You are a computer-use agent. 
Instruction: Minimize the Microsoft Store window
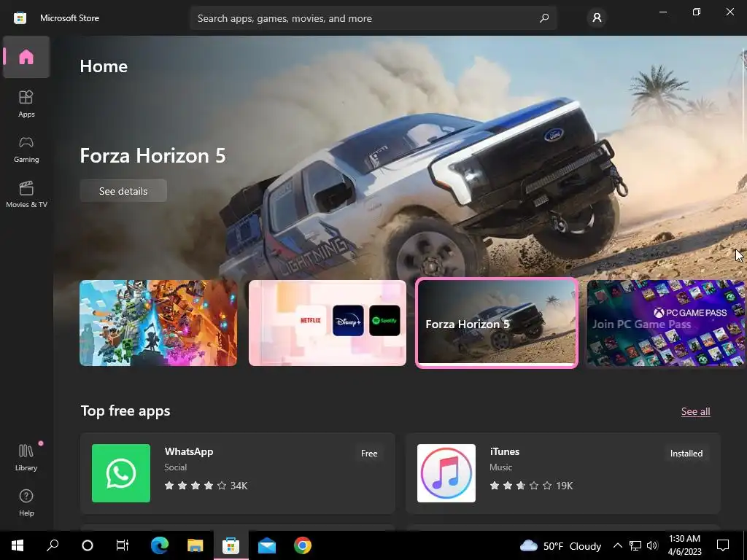pyautogui.click(x=662, y=12)
